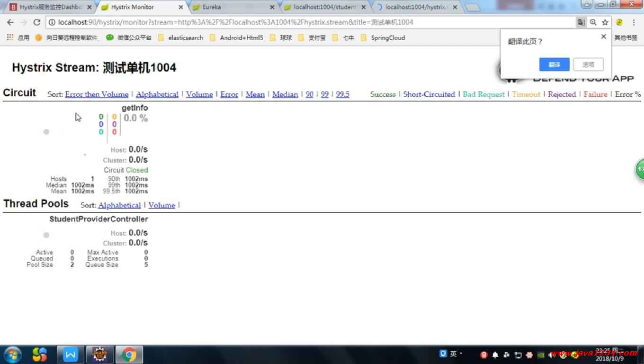
Task: Click the Failure legend label
Action: [x=596, y=94]
